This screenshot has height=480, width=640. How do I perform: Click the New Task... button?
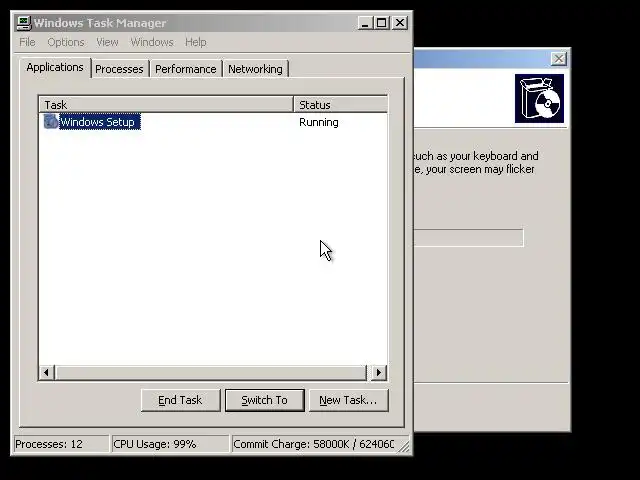pyautogui.click(x=349, y=400)
